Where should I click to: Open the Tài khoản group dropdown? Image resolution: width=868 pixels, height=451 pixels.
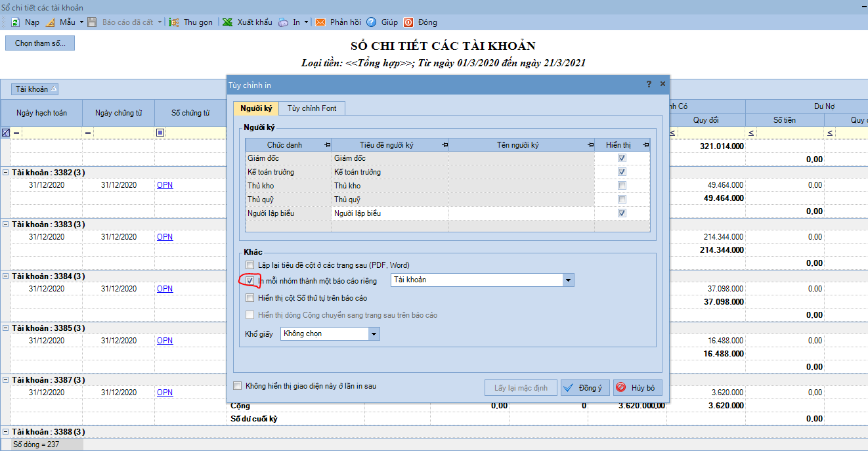tap(568, 280)
